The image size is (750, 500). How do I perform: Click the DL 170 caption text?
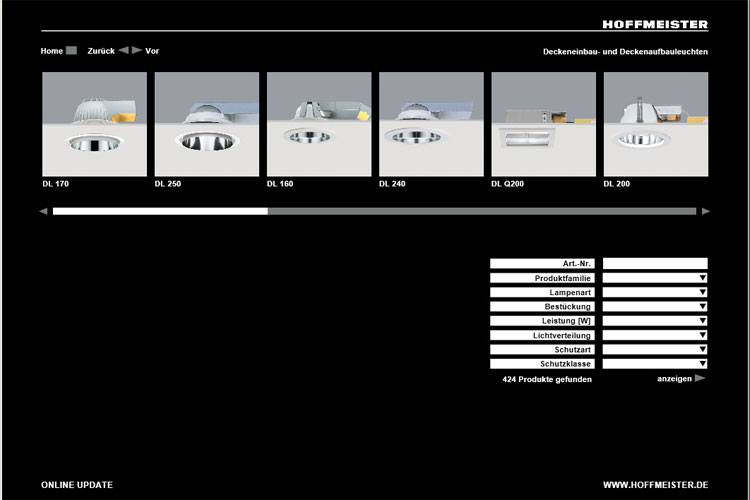pos(55,184)
